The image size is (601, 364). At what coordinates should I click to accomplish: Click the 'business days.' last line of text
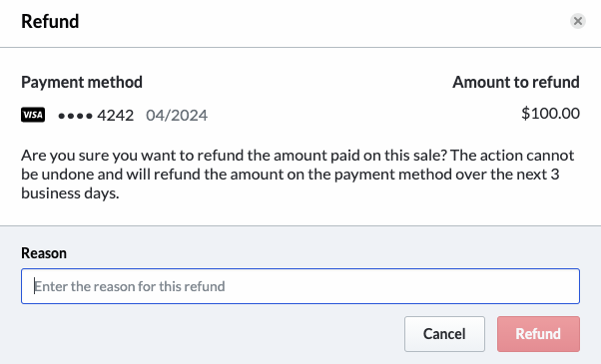pos(70,193)
